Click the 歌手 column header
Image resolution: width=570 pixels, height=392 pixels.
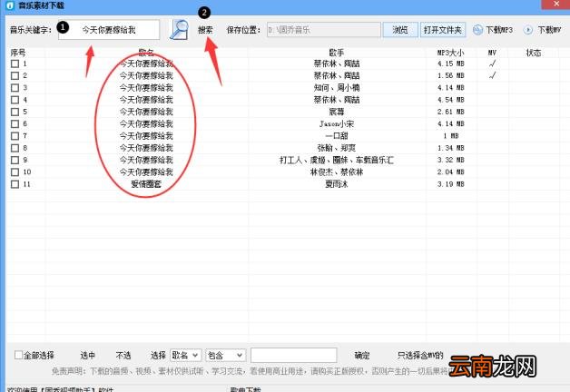coord(337,53)
